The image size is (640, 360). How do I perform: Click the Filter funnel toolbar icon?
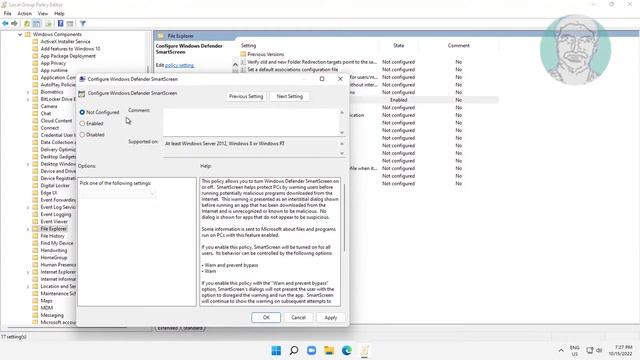pyautogui.click(x=83, y=24)
